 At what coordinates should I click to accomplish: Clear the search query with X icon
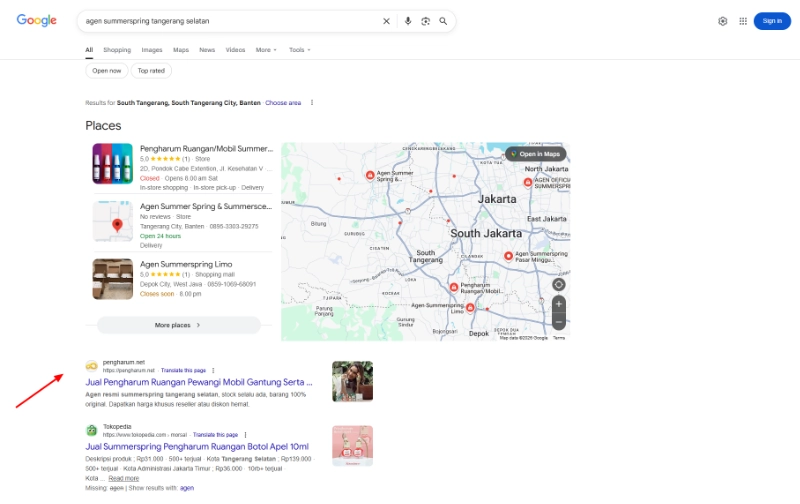click(386, 21)
